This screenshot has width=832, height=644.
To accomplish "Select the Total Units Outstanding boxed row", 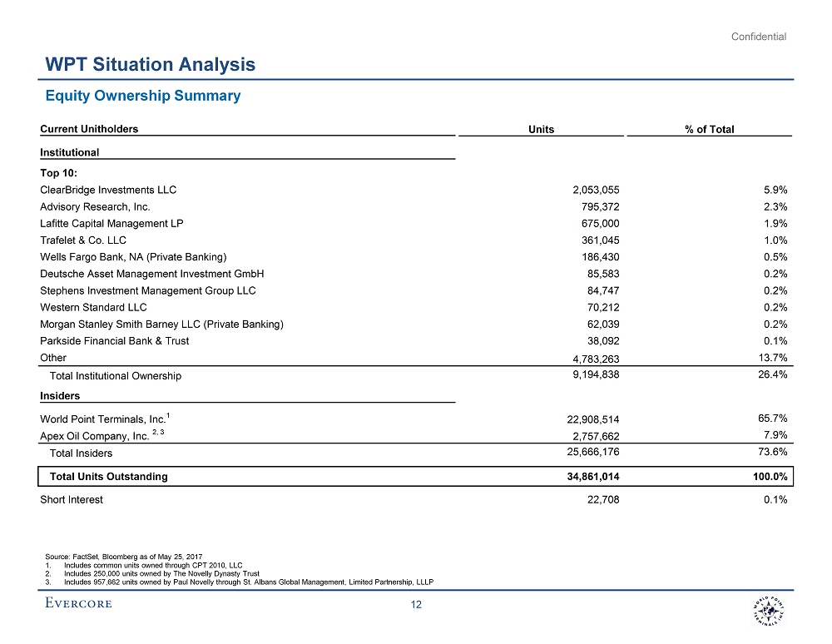I will point(413,477).
